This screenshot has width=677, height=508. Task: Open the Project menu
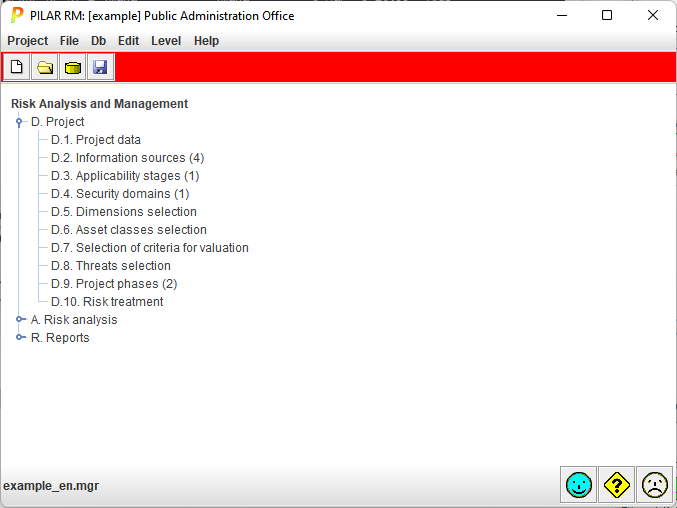click(x=28, y=41)
